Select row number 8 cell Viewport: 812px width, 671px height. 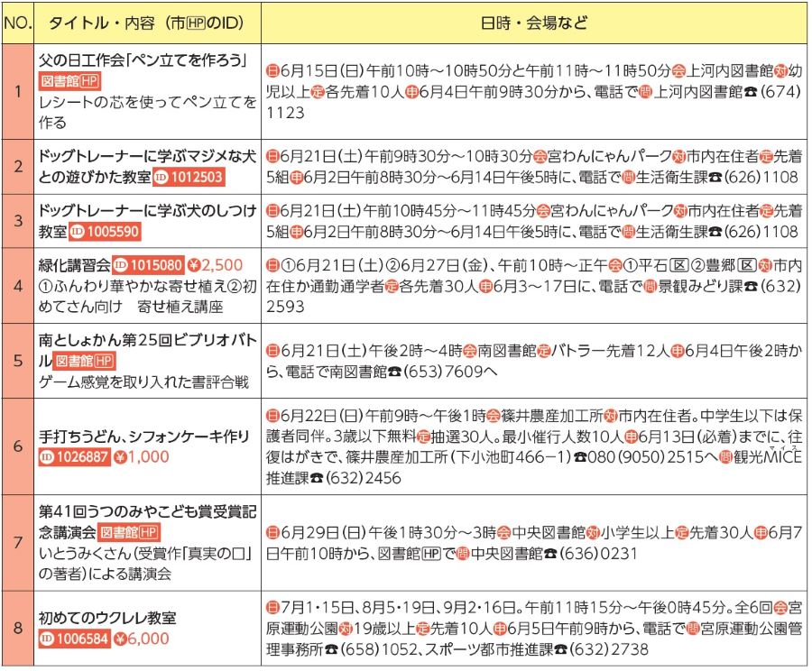coord(18,628)
